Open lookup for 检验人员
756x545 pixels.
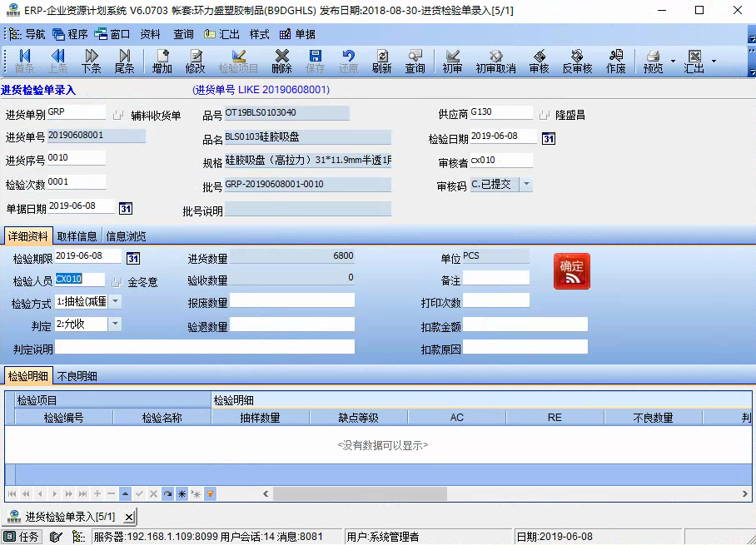[x=117, y=282]
